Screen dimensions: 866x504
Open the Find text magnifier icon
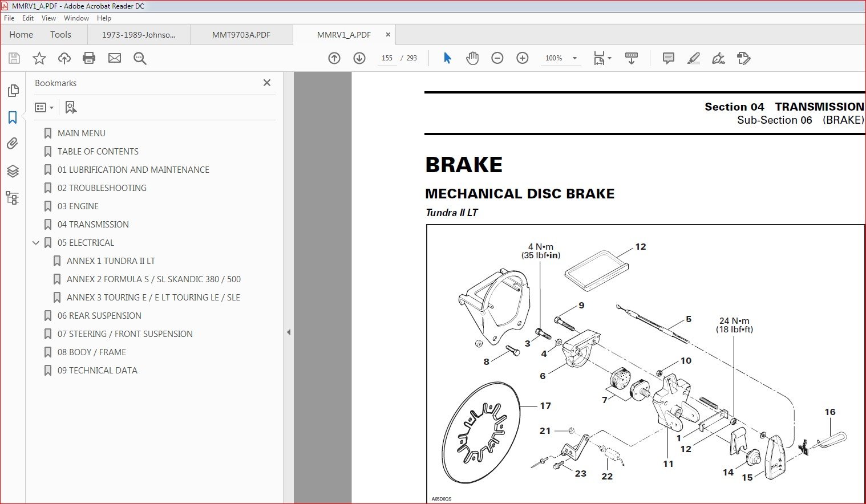(x=140, y=58)
